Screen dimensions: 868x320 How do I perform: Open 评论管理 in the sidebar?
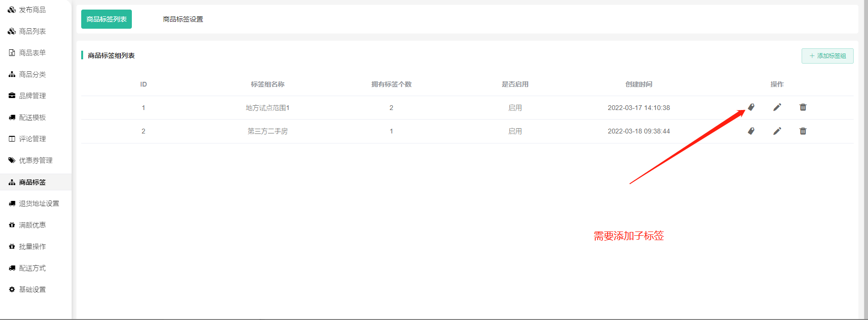click(32, 139)
